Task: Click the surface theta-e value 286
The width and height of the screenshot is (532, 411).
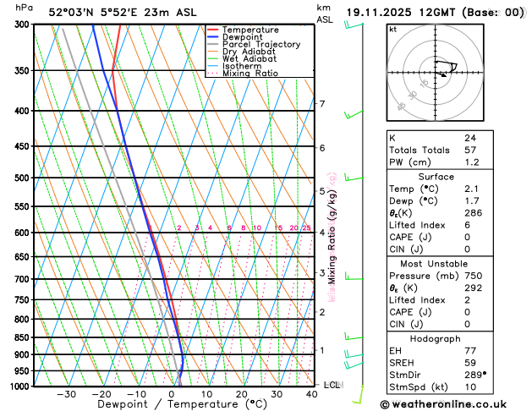Action: (474, 213)
